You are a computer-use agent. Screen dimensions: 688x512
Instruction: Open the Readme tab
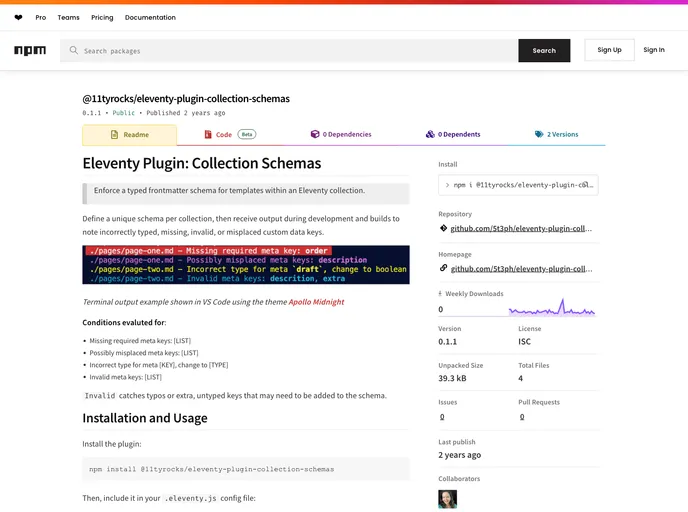(x=130, y=135)
